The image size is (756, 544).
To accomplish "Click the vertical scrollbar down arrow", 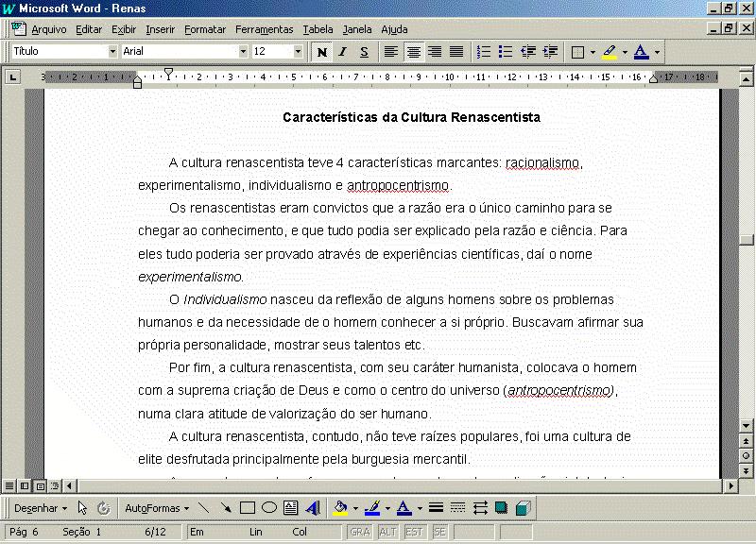I will pyautogui.click(x=746, y=426).
